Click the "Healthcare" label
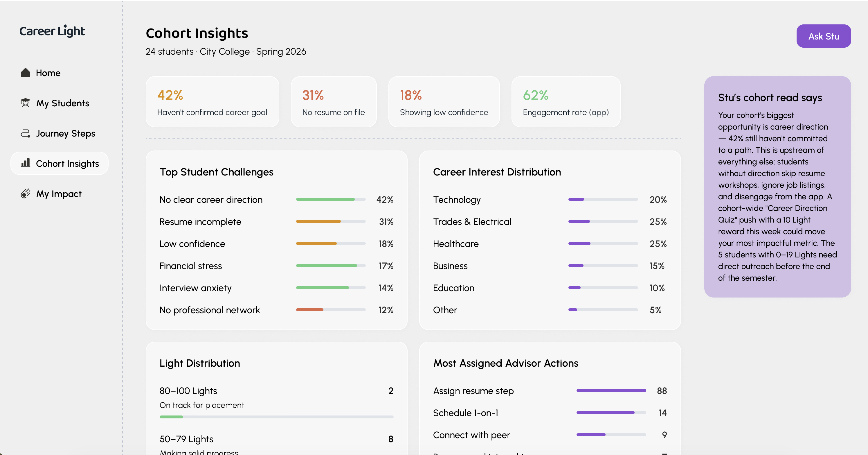Screen dimensions: 868x455 tap(455, 244)
